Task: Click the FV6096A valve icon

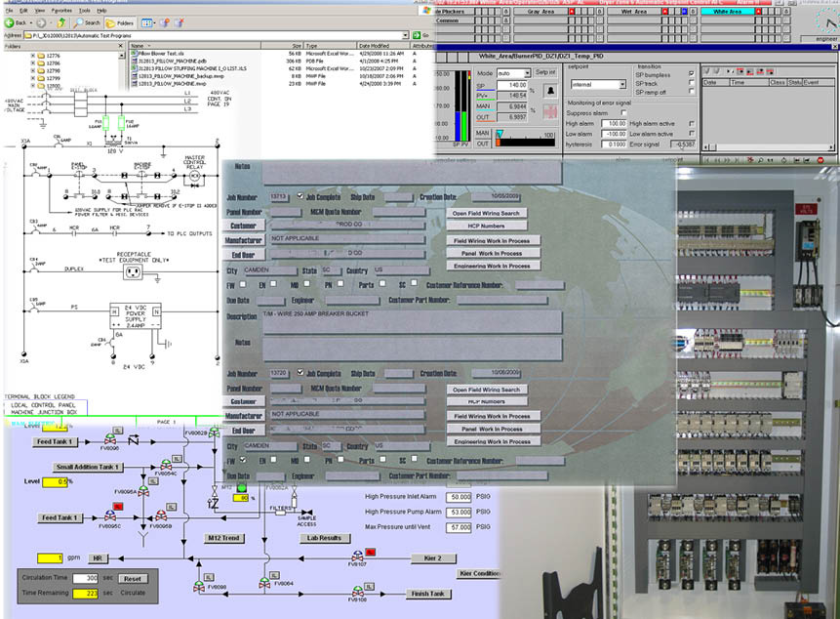Action: (x=143, y=490)
